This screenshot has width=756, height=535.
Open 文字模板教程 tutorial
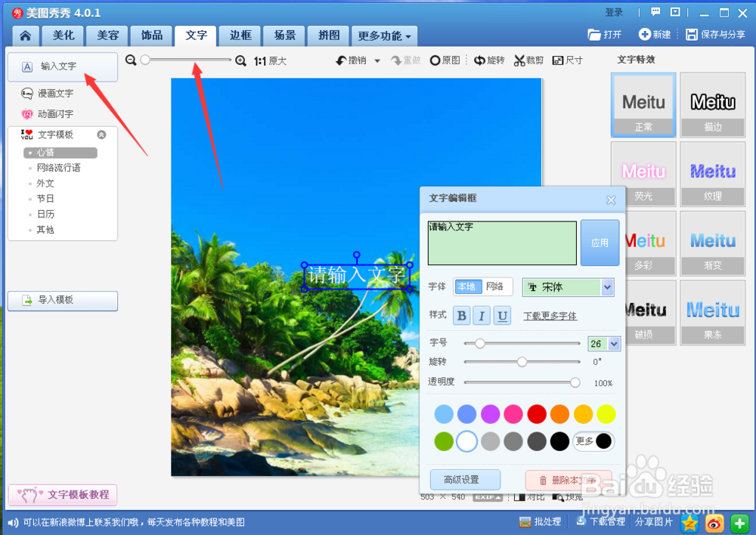point(63,494)
